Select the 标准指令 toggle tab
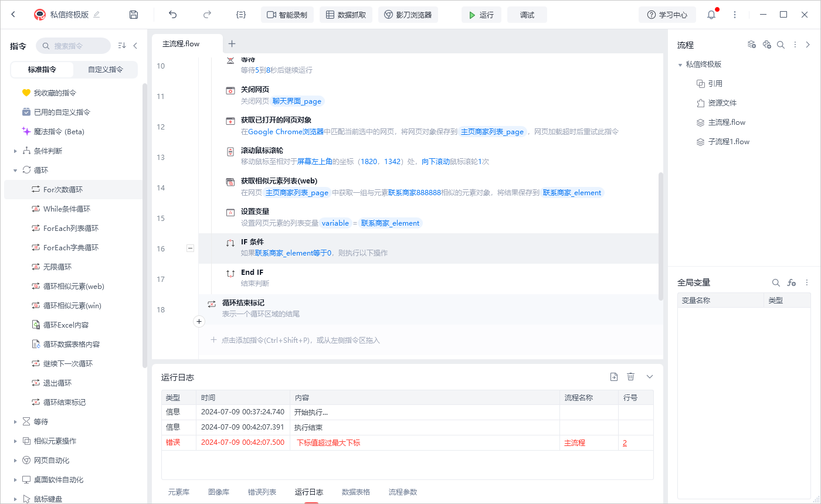Viewport: 821px width, 504px height. (42, 69)
